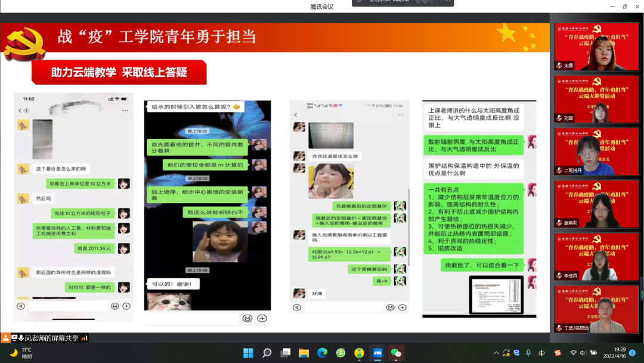Open WeChat from the taskbar
This screenshot has height=363, width=644.
(395, 353)
